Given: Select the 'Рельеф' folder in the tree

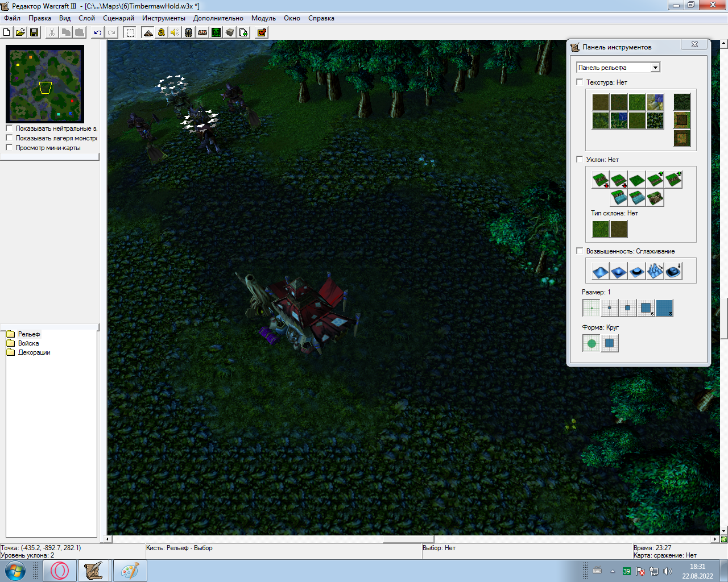Looking at the screenshot, I should 29,334.
